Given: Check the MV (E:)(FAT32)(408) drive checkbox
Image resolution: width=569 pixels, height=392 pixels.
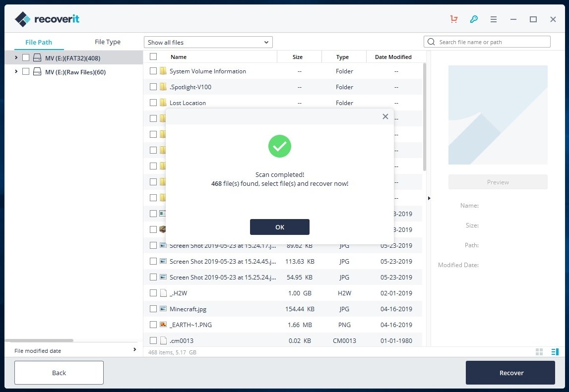Looking at the screenshot, I should pos(25,57).
